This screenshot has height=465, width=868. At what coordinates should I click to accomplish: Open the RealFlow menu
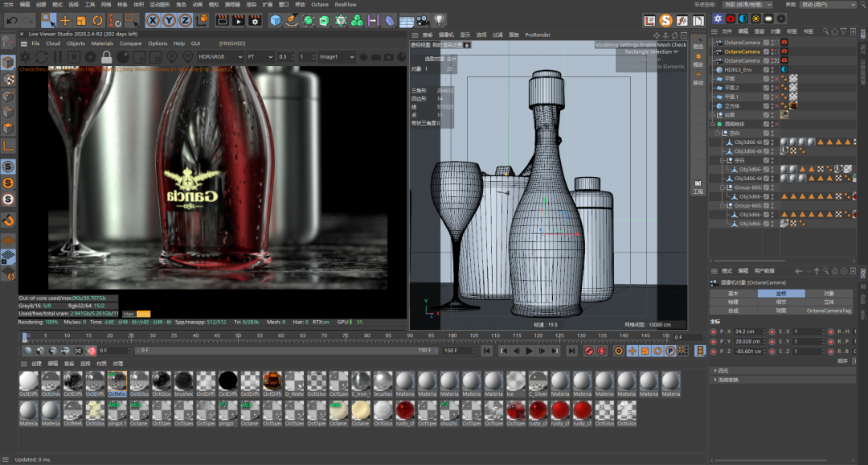coord(346,5)
